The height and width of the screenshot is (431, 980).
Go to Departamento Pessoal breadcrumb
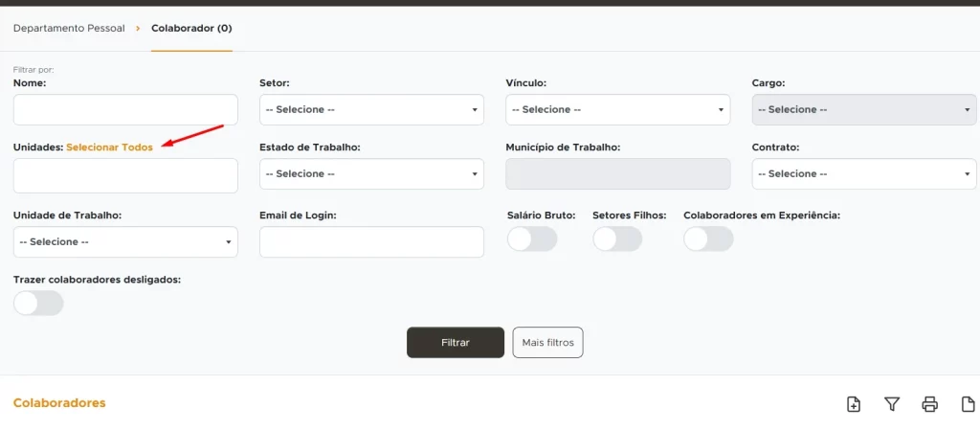[x=69, y=29]
